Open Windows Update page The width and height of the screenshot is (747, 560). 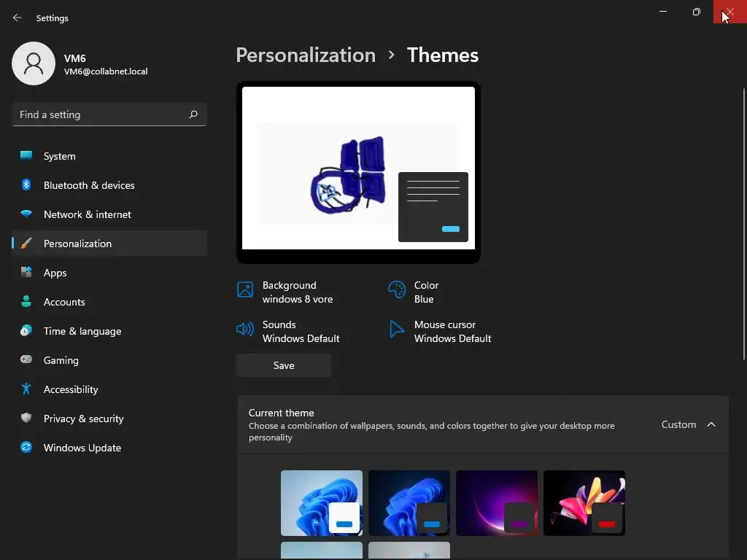[109, 448]
